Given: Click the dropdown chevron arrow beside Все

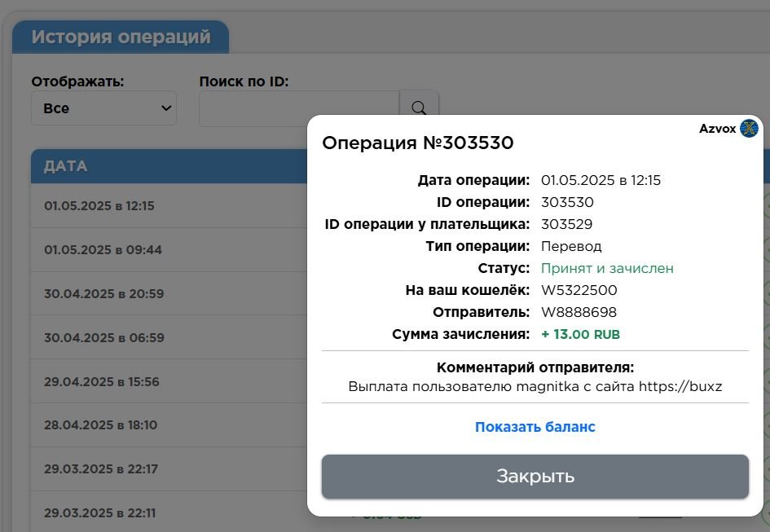Looking at the screenshot, I should coord(166,108).
